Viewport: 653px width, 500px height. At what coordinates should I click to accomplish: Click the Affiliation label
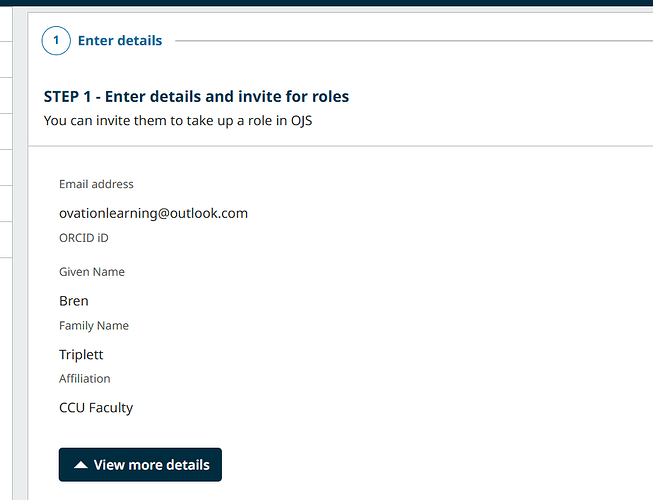(x=85, y=379)
